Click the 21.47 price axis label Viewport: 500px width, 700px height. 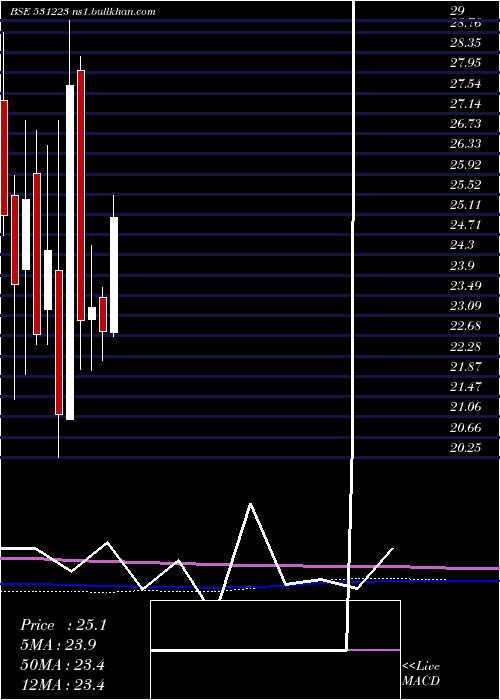click(466, 387)
